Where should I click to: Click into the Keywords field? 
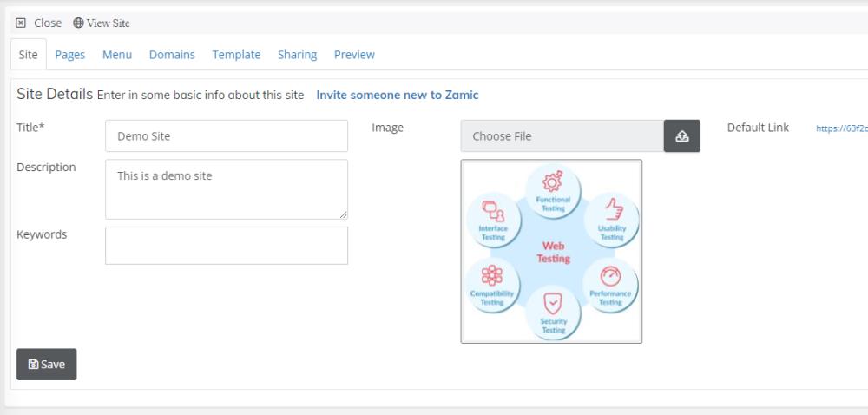pos(226,246)
